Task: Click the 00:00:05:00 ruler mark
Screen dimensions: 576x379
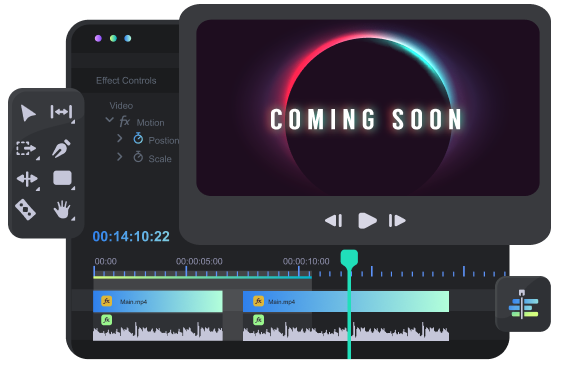Action: [x=199, y=261]
